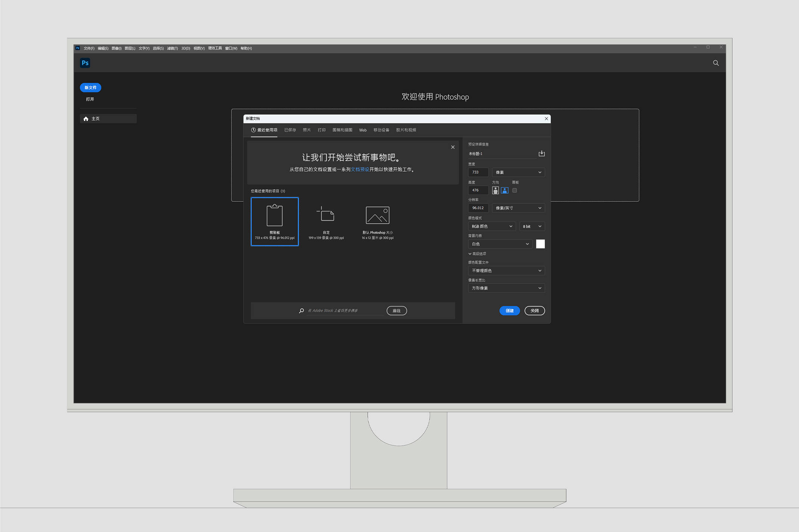Follow the 文档预设 link
Viewport: 799px width, 532px height.
360,169
